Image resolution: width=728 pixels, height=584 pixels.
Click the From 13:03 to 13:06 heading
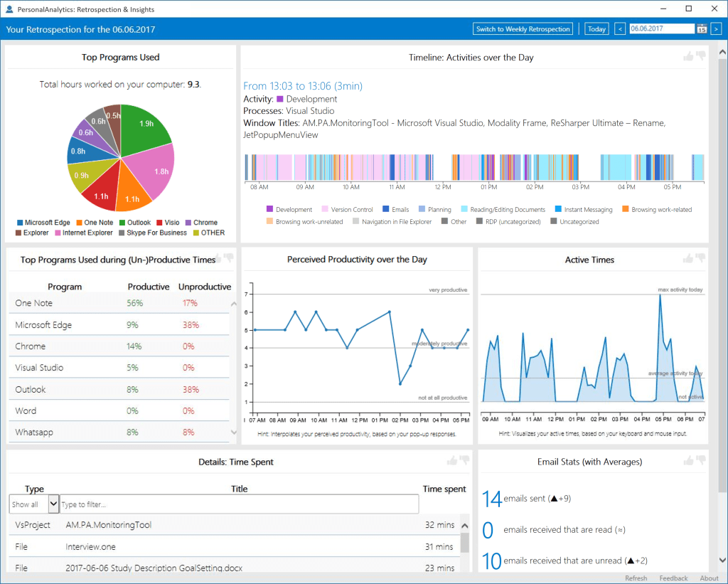[303, 86]
